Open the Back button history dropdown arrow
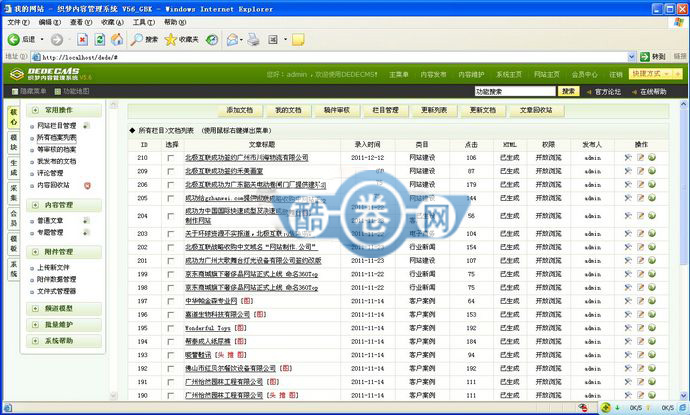Image resolution: width=690 pixels, height=415 pixels. pos(42,40)
